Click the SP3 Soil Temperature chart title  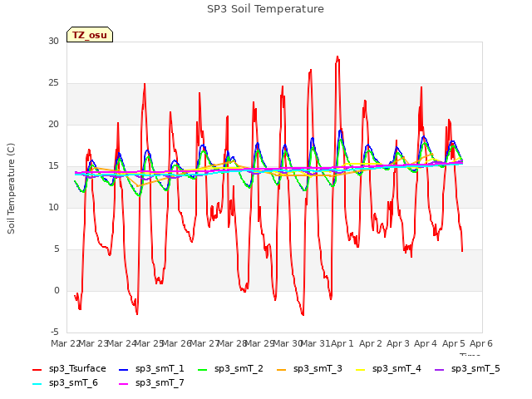[265, 9]
